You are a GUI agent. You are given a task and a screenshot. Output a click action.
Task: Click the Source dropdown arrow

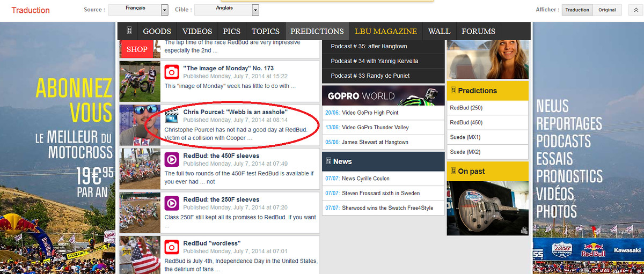[x=164, y=10]
